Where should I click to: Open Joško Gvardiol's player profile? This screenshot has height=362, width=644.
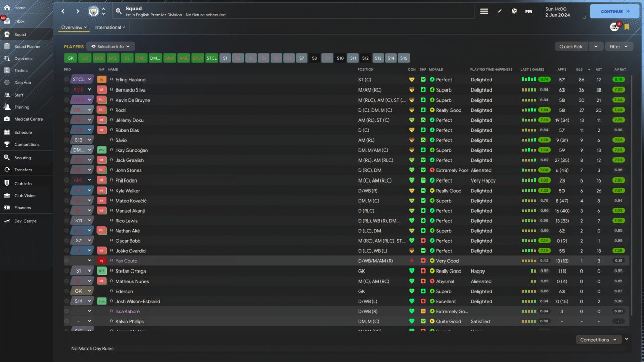tap(131, 250)
